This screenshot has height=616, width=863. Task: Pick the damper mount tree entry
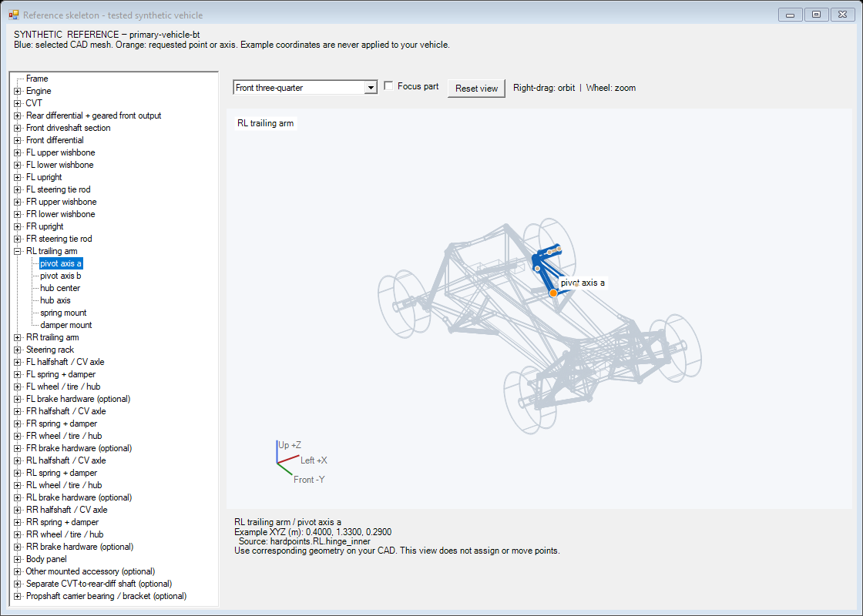[x=66, y=325]
